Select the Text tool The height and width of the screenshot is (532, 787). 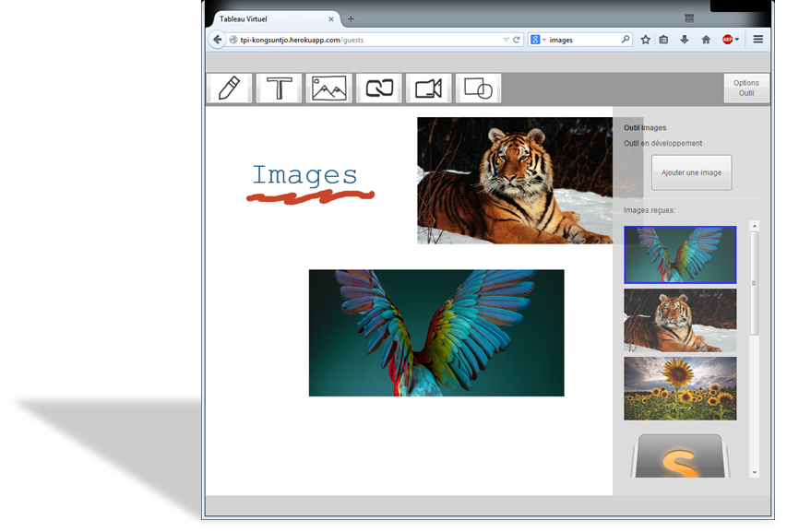(x=280, y=89)
